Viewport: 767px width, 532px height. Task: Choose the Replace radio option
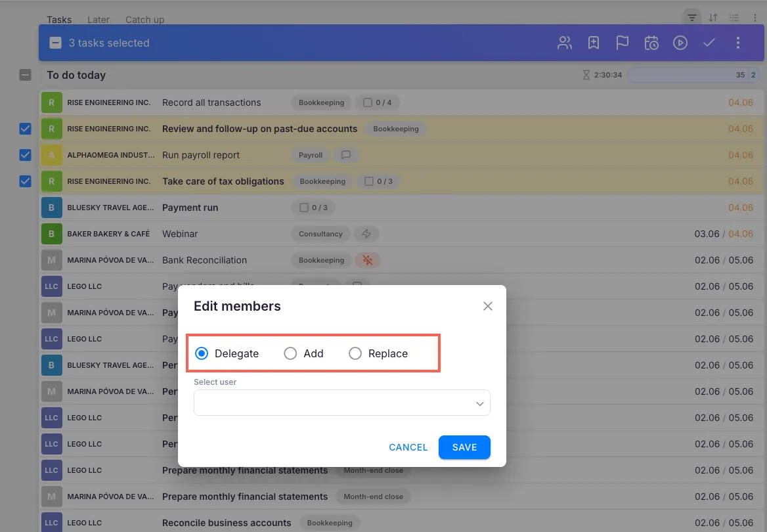pos(355,353)
